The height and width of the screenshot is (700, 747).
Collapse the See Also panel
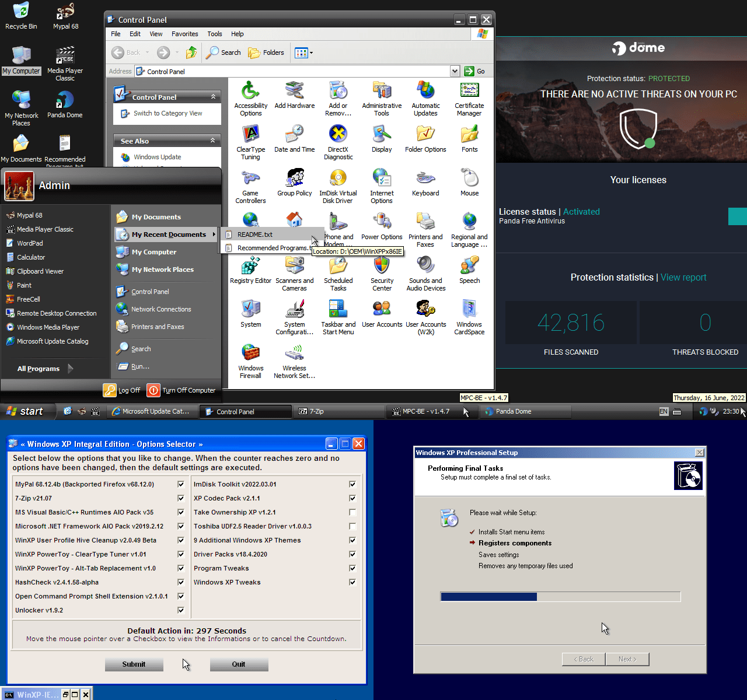pos(213,140)
